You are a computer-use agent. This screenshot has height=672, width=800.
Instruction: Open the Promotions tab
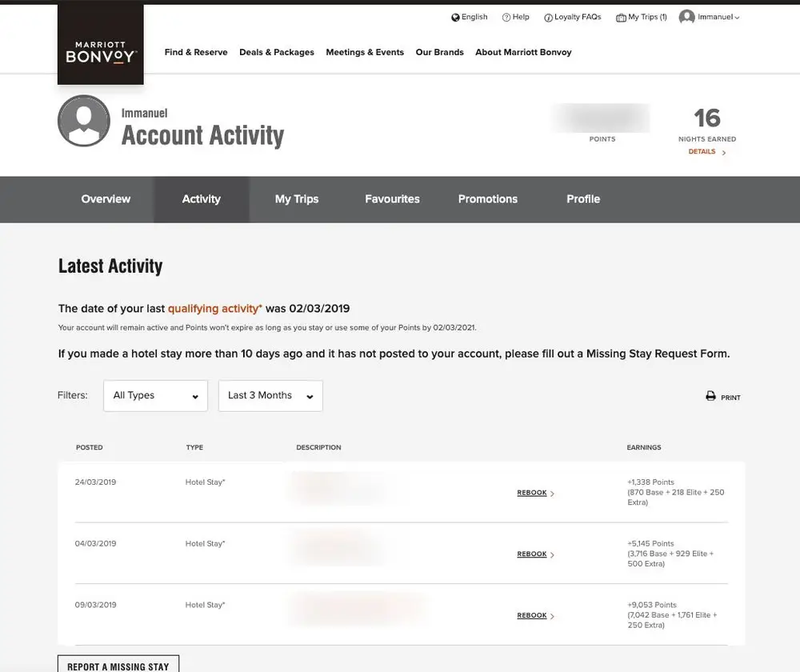click(488, 199)
